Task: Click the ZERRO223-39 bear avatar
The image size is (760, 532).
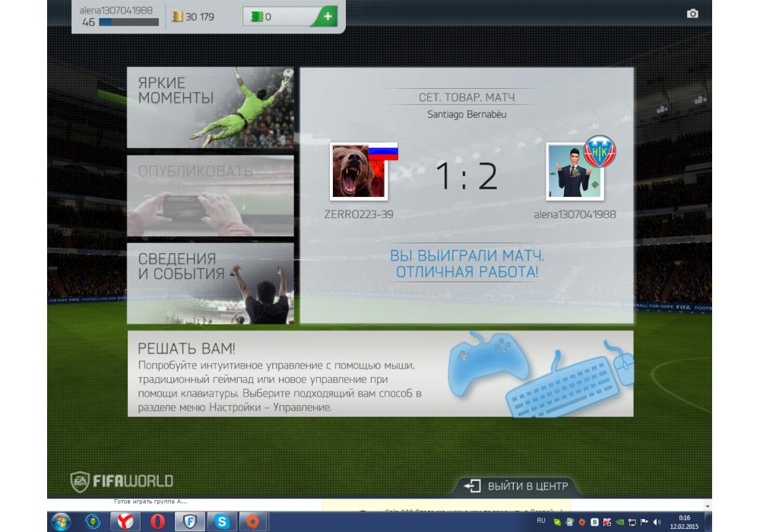Action: 359,172
